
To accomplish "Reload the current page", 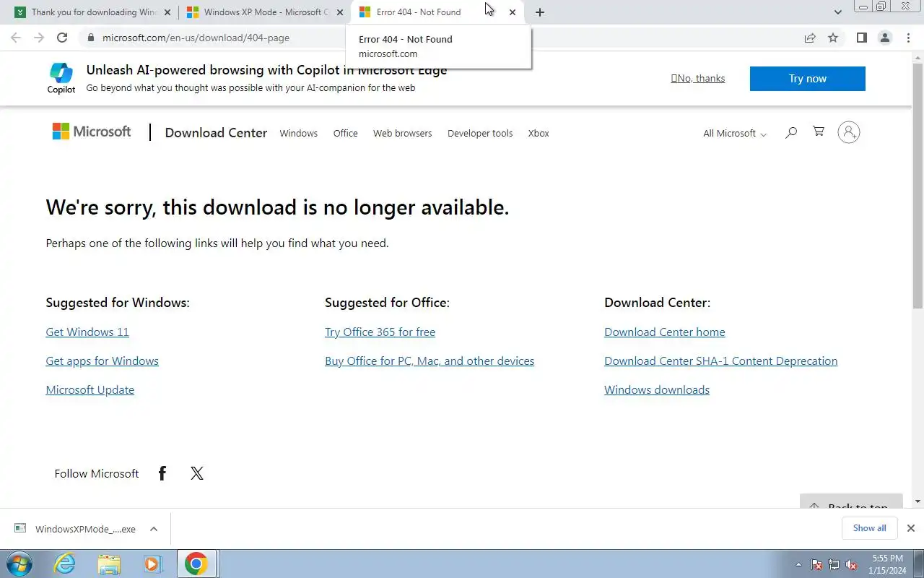I will (62, 38).
